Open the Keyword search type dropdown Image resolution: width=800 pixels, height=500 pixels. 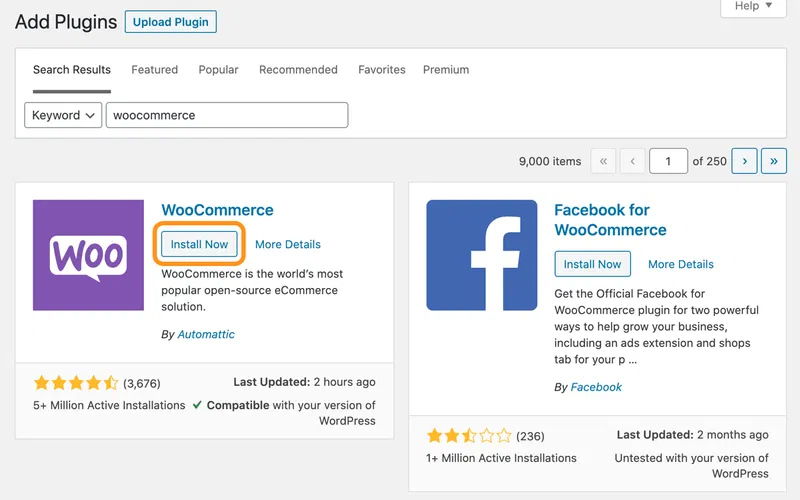[x=63, y=115]
